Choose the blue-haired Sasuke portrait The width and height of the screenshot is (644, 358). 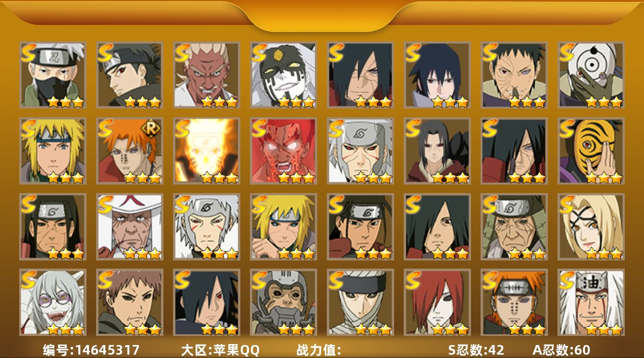[x=437, y=75]
